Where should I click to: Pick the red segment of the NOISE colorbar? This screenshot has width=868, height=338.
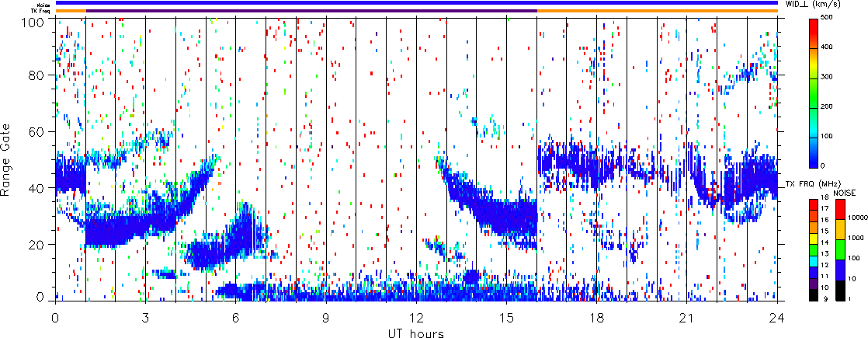point(840,208)
